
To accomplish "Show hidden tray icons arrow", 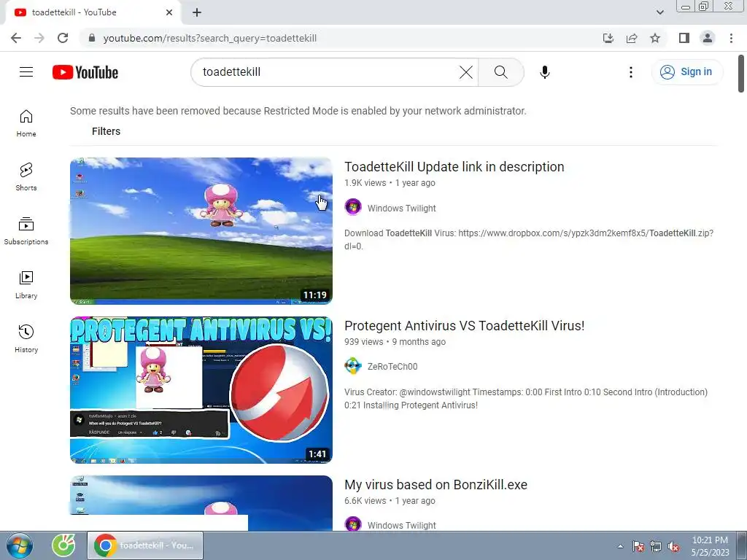I will coord(620,546).
